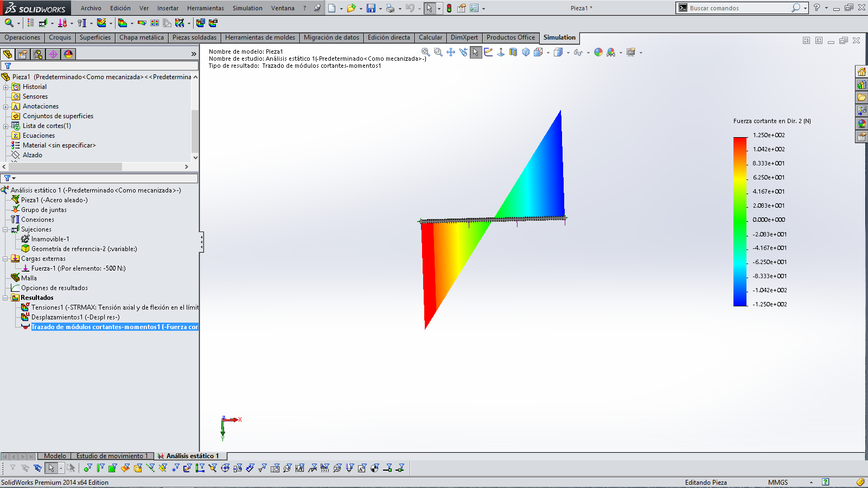The height and width of the screenshot is (488, 868).
Task: Switch to Estudio de movimiento 1 tab
Action: pyautogui.click(x=112, y=456)
